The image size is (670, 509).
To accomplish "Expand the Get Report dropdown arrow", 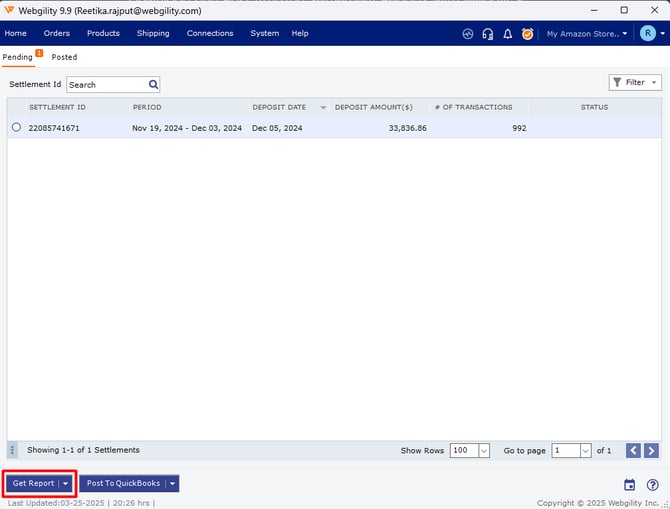I will click(66, 484).
